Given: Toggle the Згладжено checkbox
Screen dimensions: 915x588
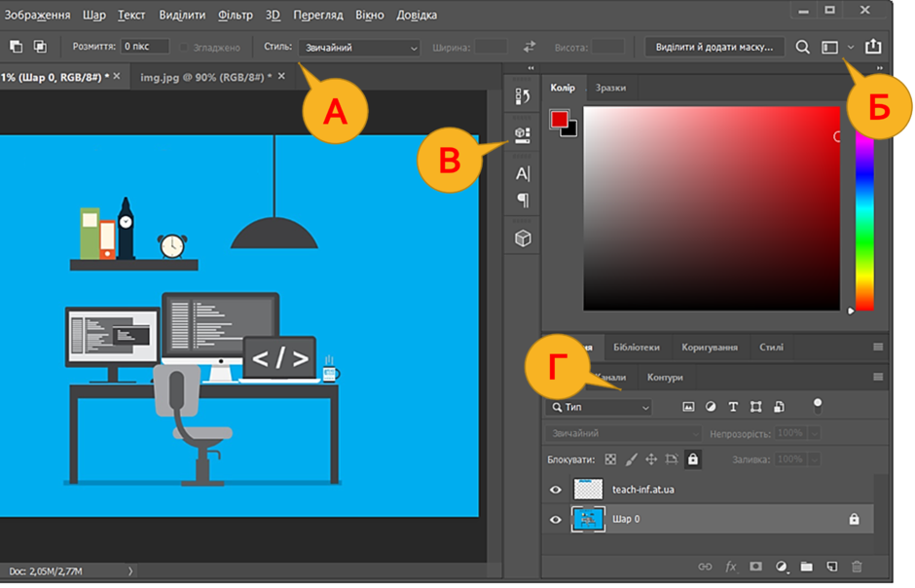Looking at the screenshot, I should (x=184, y=48).
